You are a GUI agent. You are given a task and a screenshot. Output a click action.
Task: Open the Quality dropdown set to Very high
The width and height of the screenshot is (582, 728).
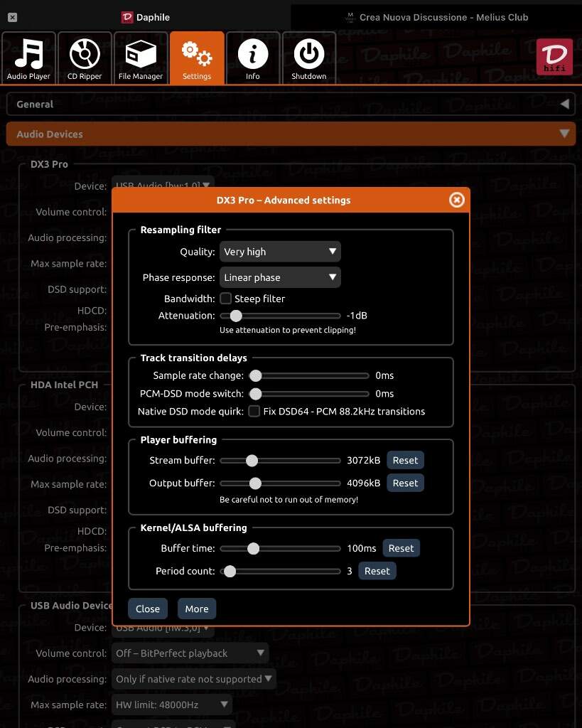[280, 252]
